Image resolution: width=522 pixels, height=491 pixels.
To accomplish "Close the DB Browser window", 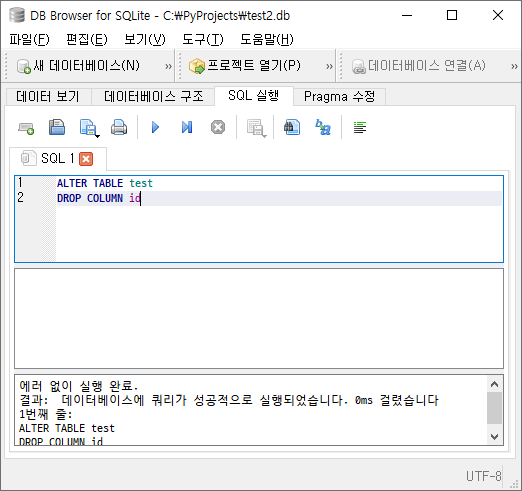I will click(x=498, y=15).
